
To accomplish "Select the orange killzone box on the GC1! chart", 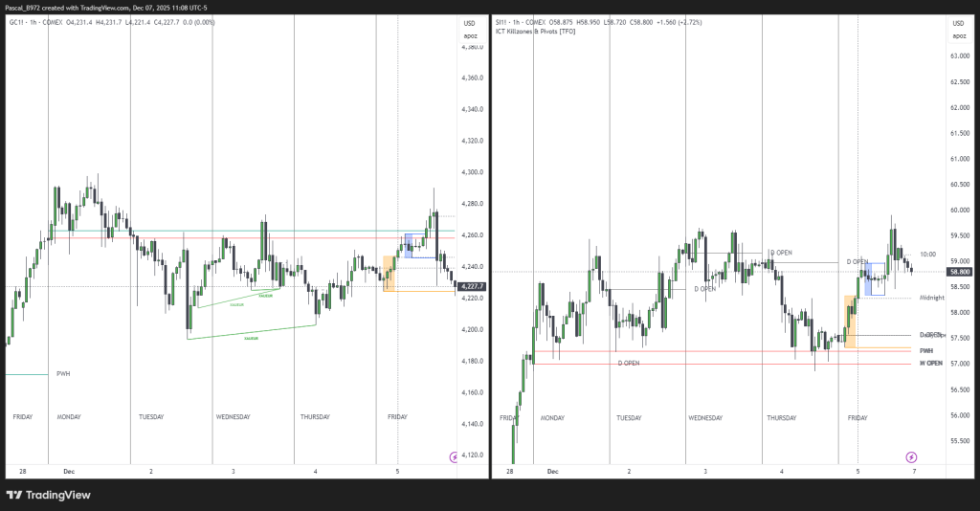I will pyautogui.click(x=389, y=272).
